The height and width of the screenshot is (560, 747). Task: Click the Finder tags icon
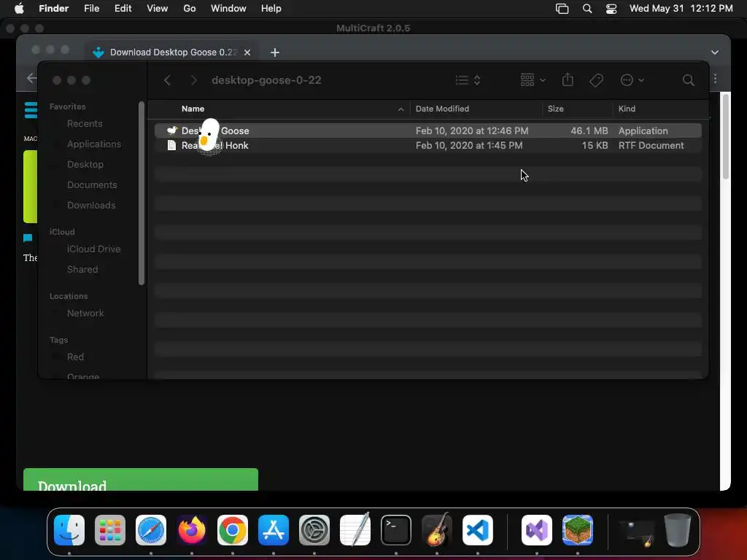596,80
